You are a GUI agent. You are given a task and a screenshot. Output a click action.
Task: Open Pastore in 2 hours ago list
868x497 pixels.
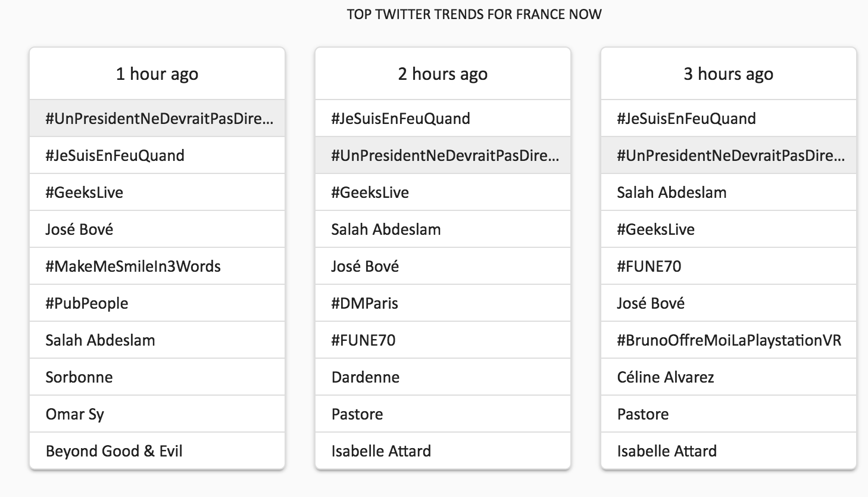tap(357, 414)
